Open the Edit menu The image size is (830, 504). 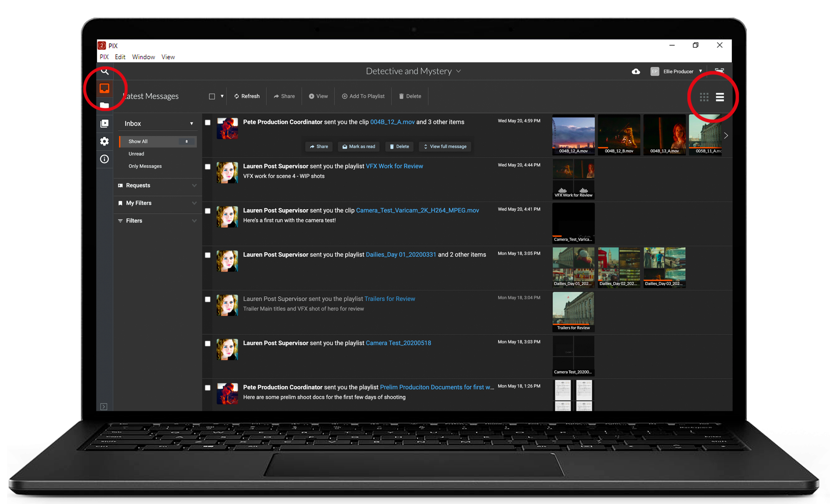pos(120,57)
